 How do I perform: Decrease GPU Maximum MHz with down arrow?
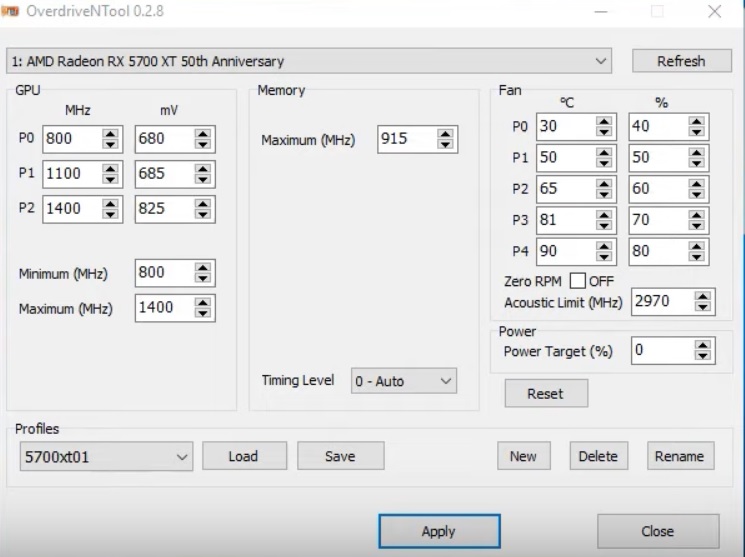[203, 314]
